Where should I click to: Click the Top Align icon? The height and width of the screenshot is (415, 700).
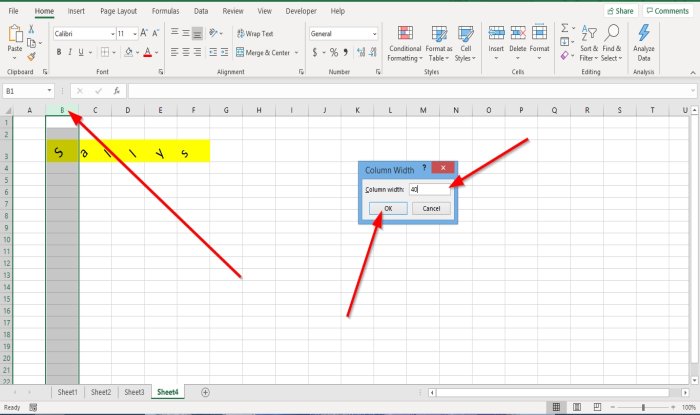(x=175, y=33)
